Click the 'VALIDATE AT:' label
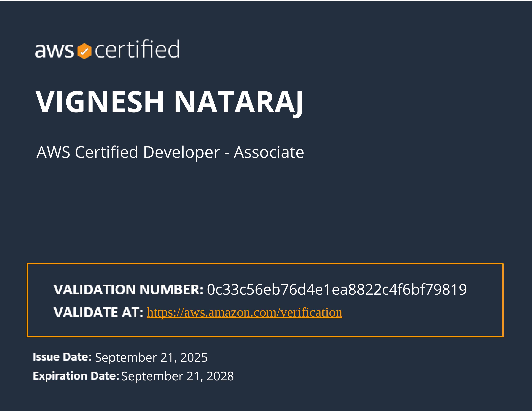This screenshot has height=411, width=532. [98, 312]
